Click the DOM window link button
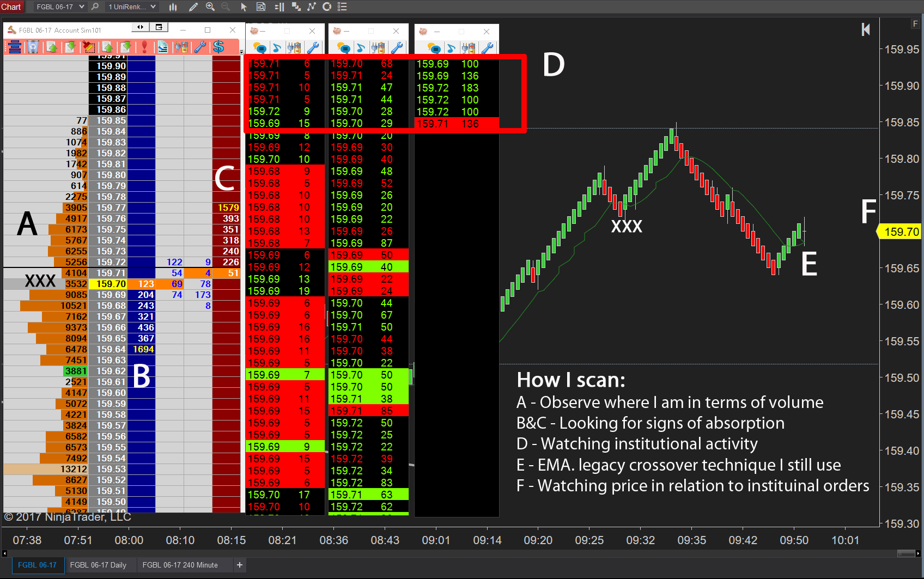 [x=159, y=27]
